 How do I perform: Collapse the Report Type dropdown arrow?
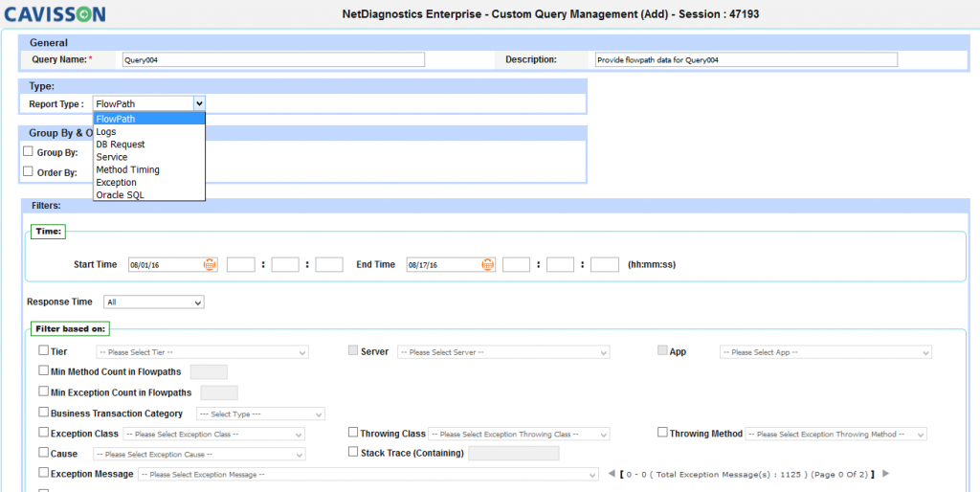click(199, 103)
